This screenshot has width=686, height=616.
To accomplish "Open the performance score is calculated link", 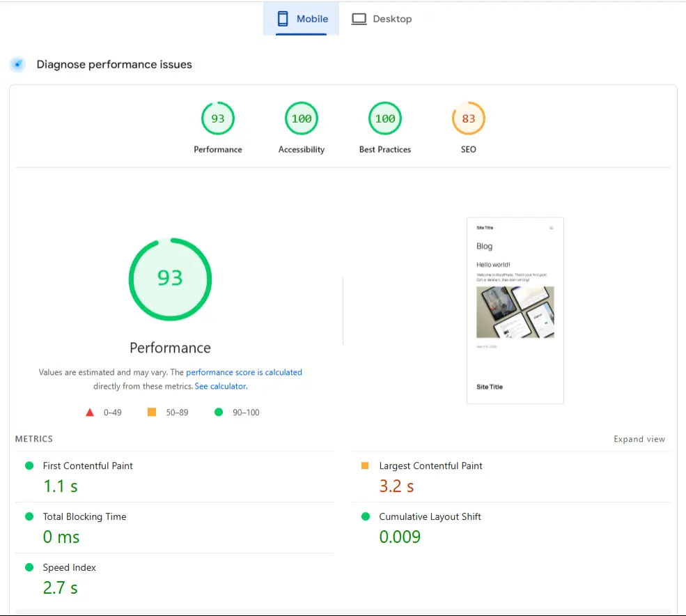I will pyautogui.click(x=244, y=371).
